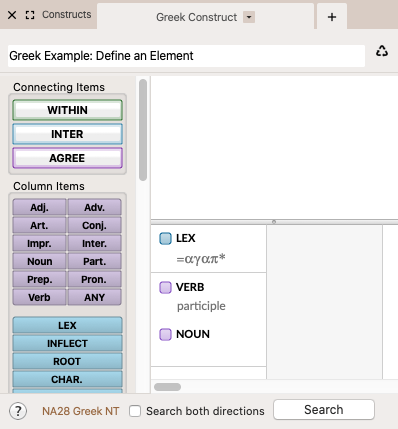Click the fullscreen brackets icon near Constructs
Screen dimensions: 398x429
[x=30, y=15]
